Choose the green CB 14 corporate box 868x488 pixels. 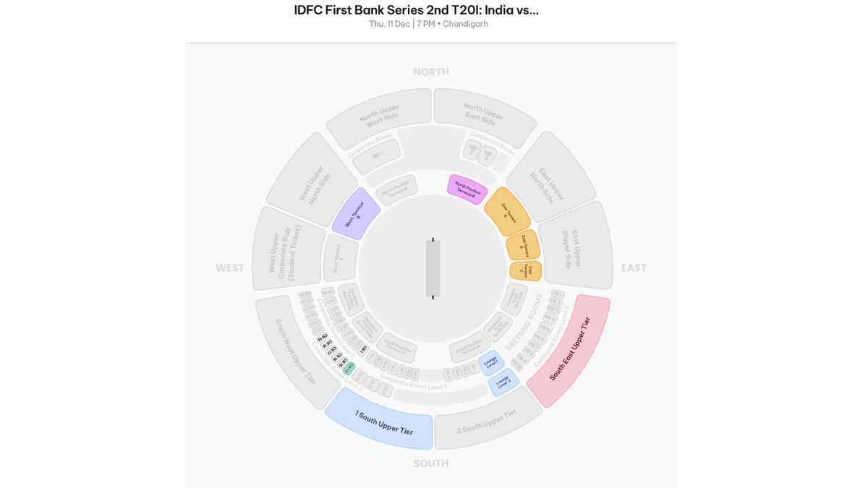[349, 368]
